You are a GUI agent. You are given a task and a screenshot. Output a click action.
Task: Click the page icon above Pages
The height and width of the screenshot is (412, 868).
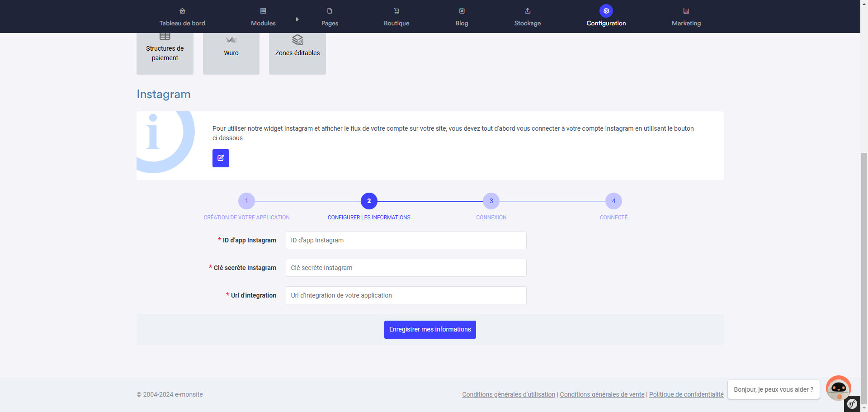(330, 11)
